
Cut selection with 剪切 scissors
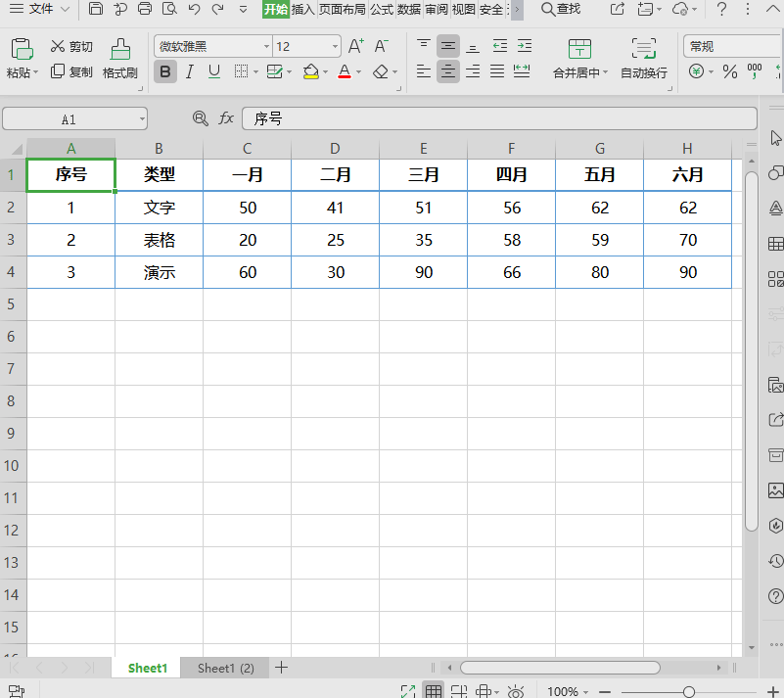(x=71, y=46)
